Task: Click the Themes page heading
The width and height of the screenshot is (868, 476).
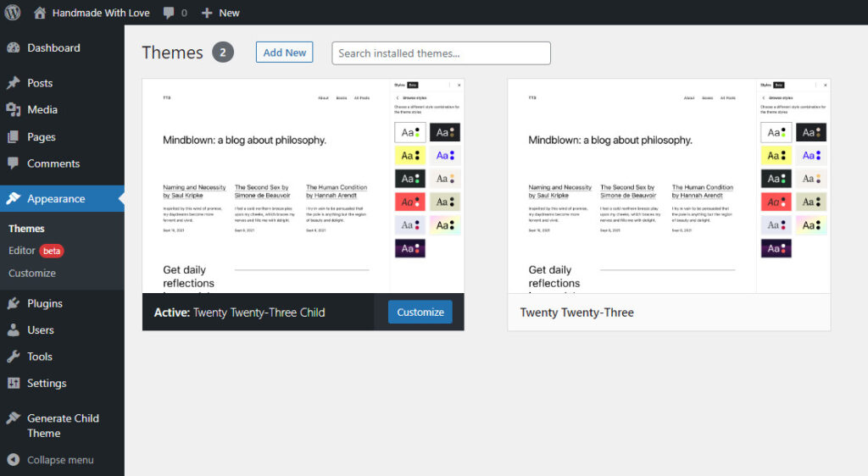Action: 173,53
